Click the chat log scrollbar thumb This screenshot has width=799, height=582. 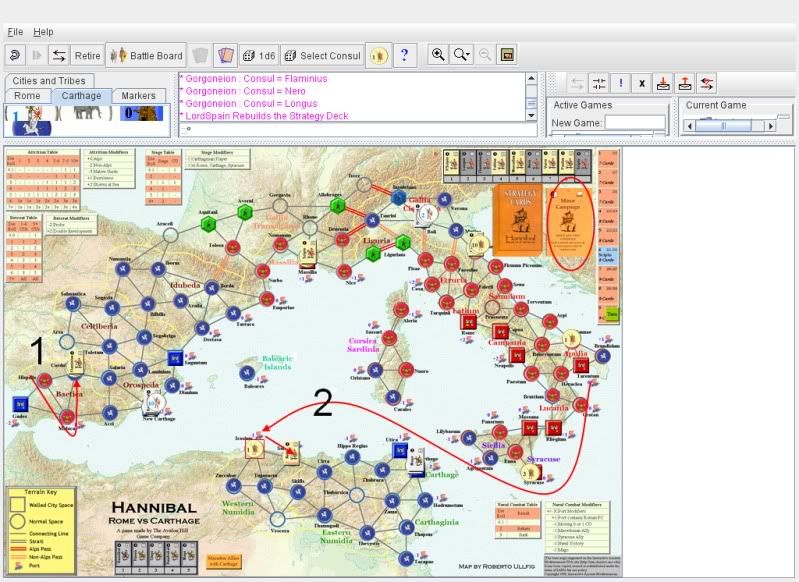pos(531,103)
